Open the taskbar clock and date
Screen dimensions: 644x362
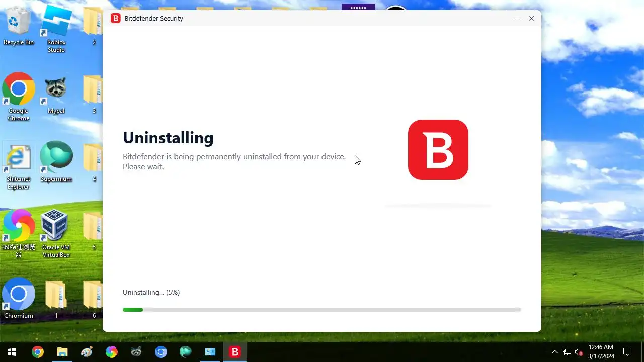click(x=601, y=352)
